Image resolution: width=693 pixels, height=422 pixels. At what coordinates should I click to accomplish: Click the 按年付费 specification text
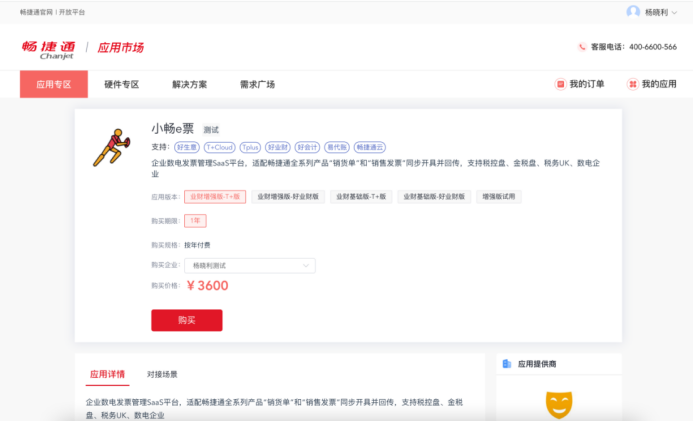click(197, 245)
